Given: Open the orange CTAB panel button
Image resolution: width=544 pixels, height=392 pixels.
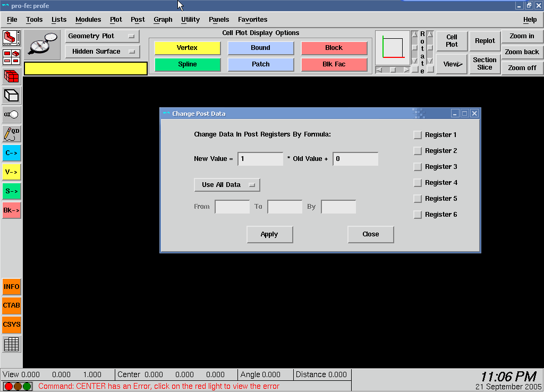Looking at the screenshot, I should click(x=12, y=305).
